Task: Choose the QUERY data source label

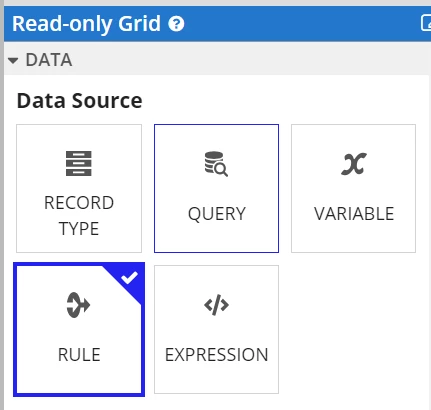Action: click(217, 214)
